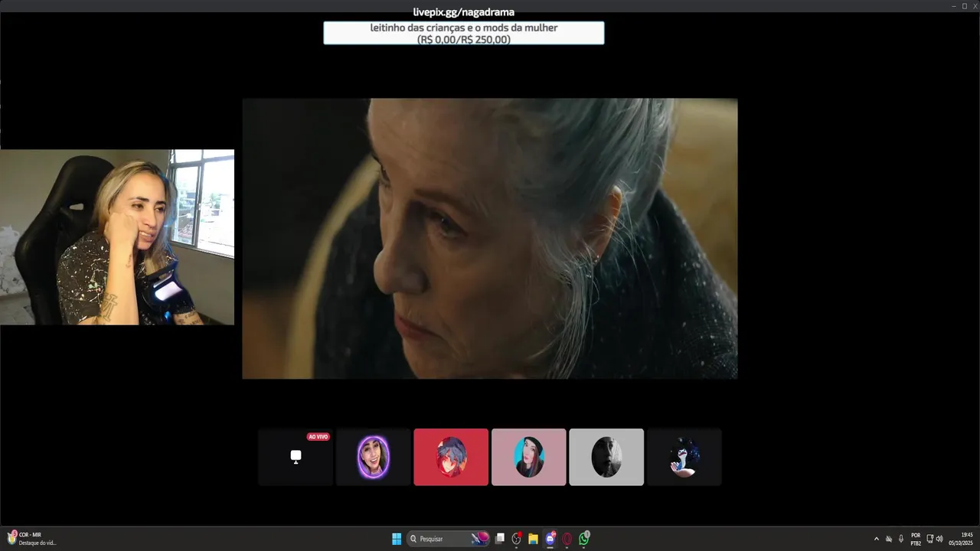Viewport: 980px width, 551px height.
Task: Open Task View from the taskbar
Action: 500,539
